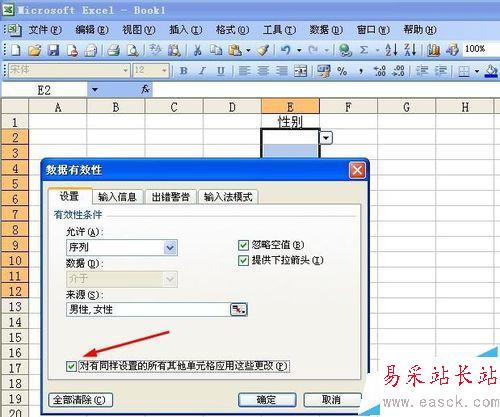Click the 全部清除 button
500x417 pixels.
click(80, 400)
